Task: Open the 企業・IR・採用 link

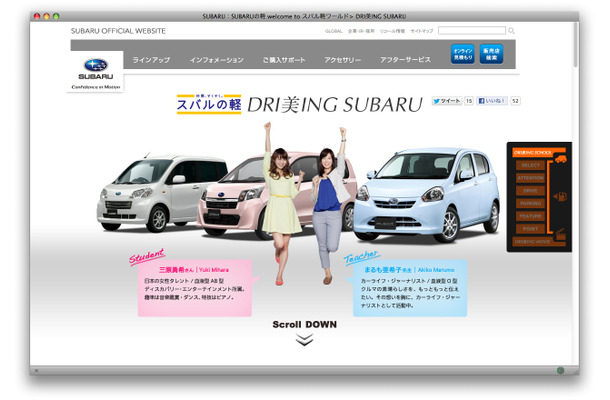Action: 361,31
